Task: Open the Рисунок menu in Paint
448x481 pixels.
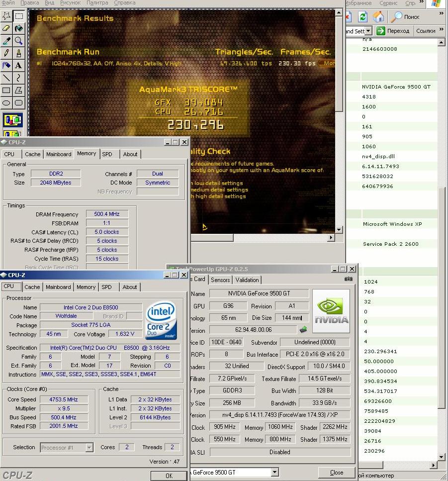Action: (x=71, y=2)
